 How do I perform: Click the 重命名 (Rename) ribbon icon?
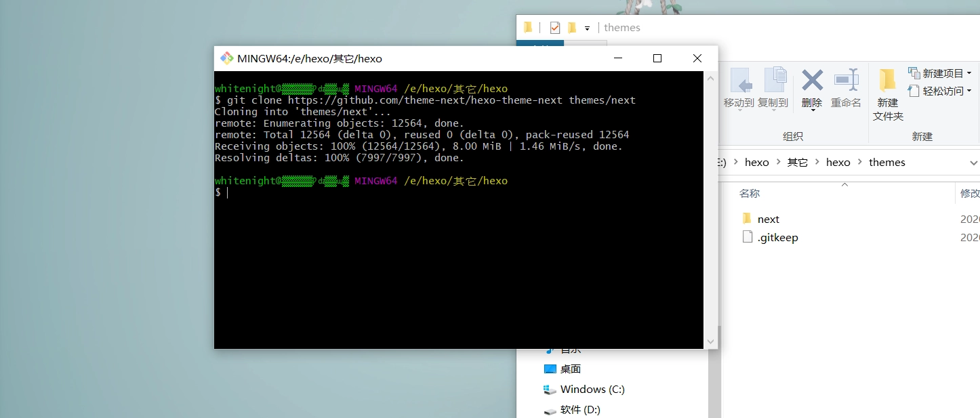(x=846, y=81)
